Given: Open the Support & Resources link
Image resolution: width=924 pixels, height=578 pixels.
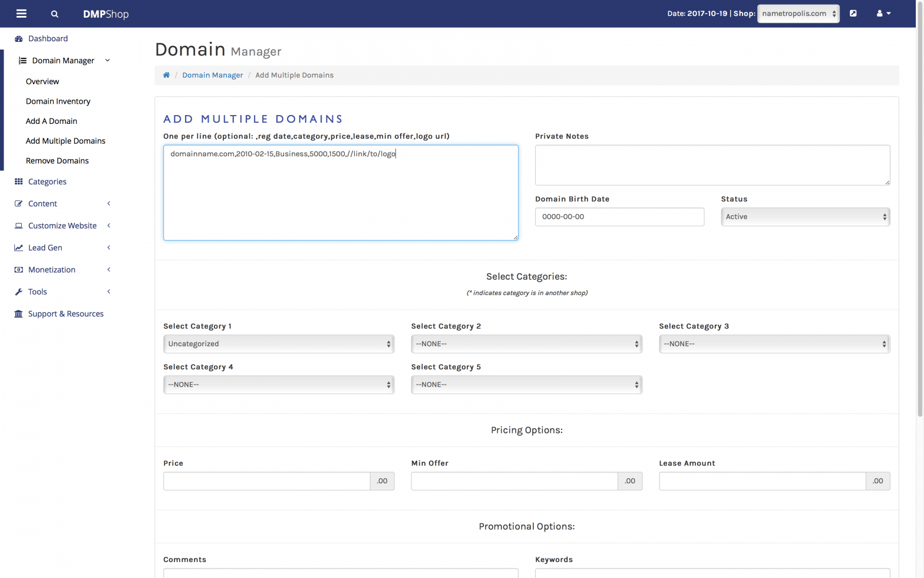Looking at the screenshot, I should pos(65,314).
